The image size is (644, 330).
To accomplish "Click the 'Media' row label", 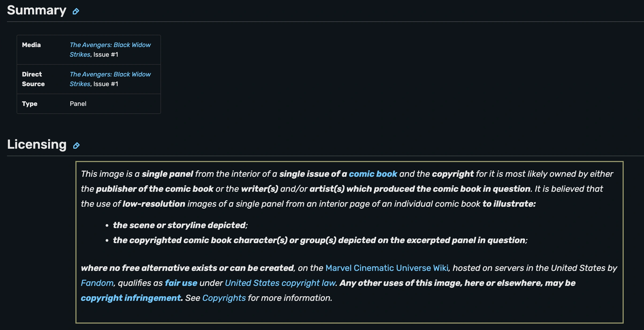I will [31, 45].
